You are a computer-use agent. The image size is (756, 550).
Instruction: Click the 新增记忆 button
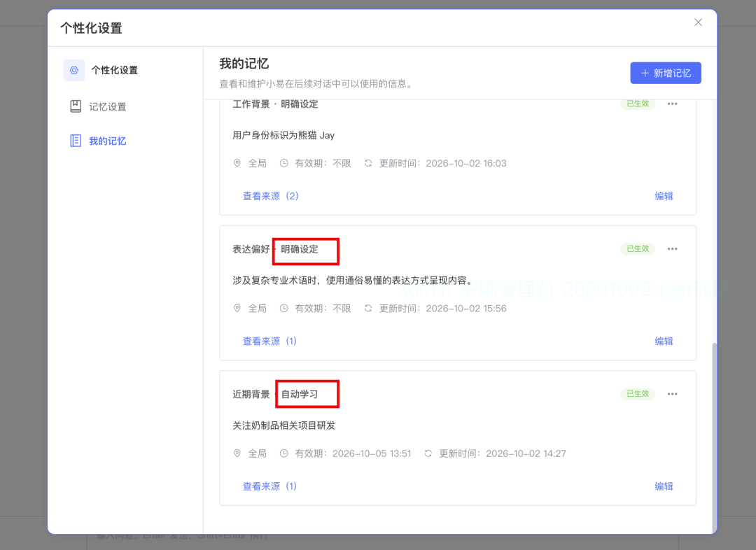[x=666, y=73]
